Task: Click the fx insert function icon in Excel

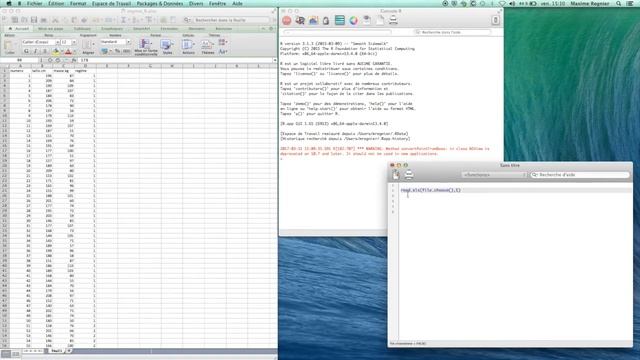Action: point(74,60)
